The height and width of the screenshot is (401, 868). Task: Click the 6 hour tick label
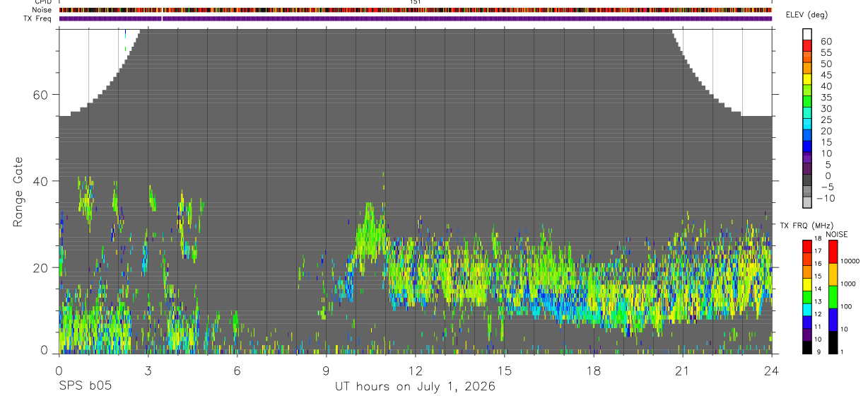coord(237,370)
